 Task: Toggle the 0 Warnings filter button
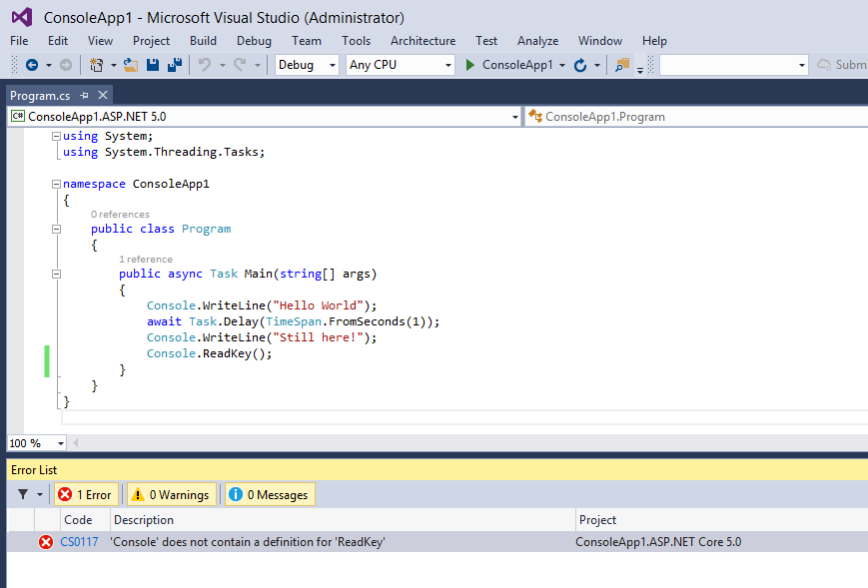172,494
